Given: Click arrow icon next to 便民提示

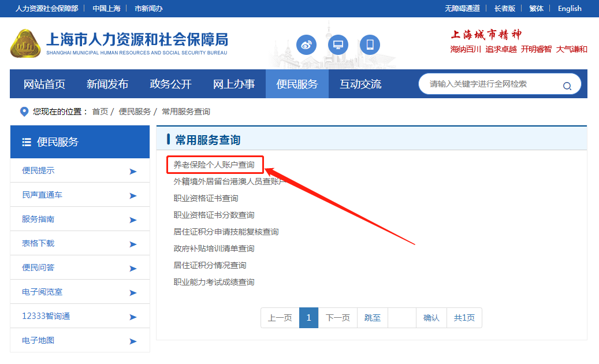Looking at the screenshot, I should coord(133,171).
